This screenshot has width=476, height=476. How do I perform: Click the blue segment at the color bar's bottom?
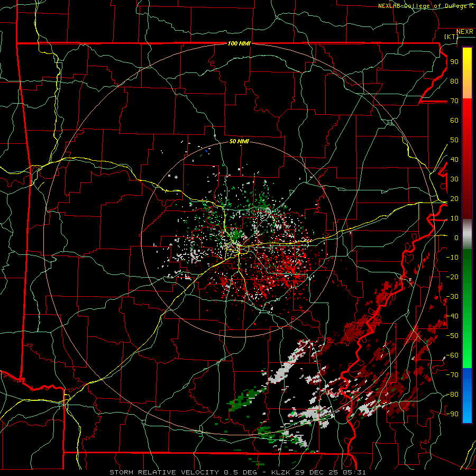pyautogui.click(x=467, y=395)
